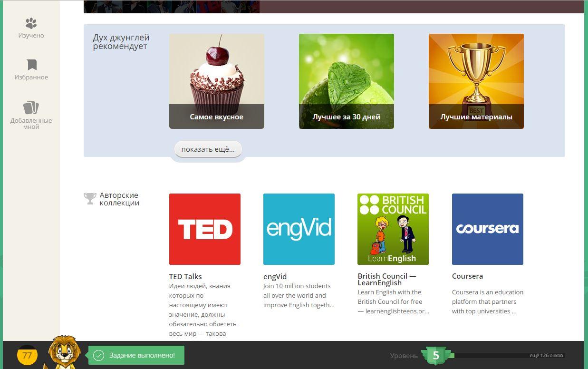
Task: Click the yellow 77 counter badge
Action: tap(27, 355)
